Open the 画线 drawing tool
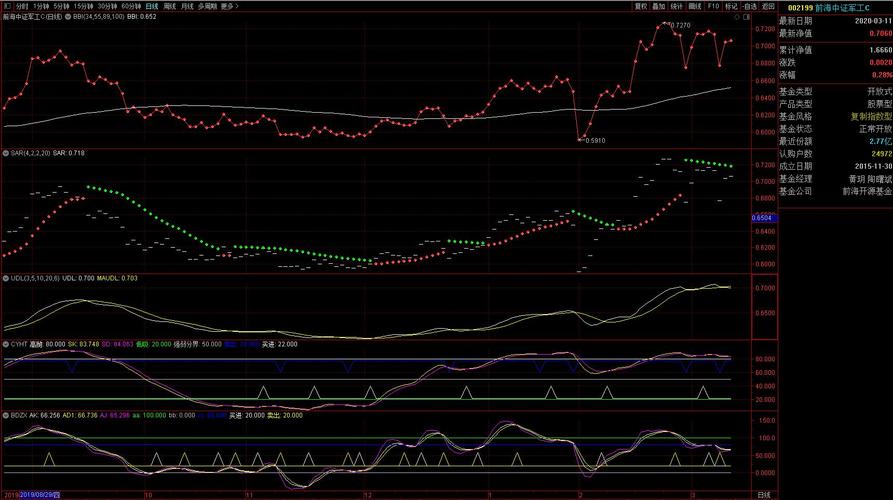This screenshot has width=893, height=500. (695, 6)
